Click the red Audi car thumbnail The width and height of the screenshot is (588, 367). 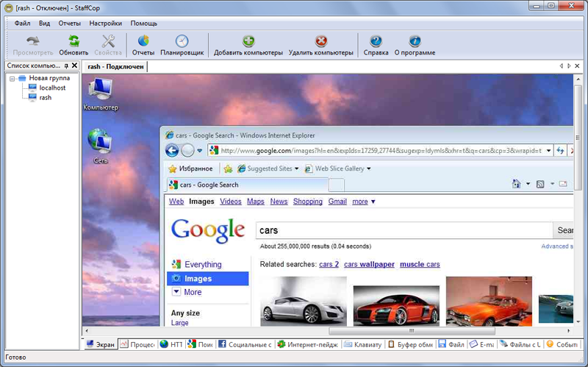point(396,306)
